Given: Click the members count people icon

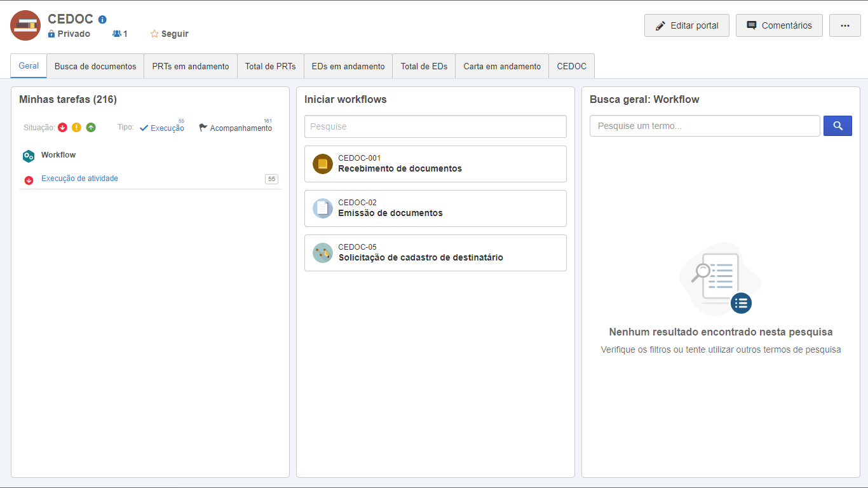Looking at the screenshot, I should tap(116, 34).
